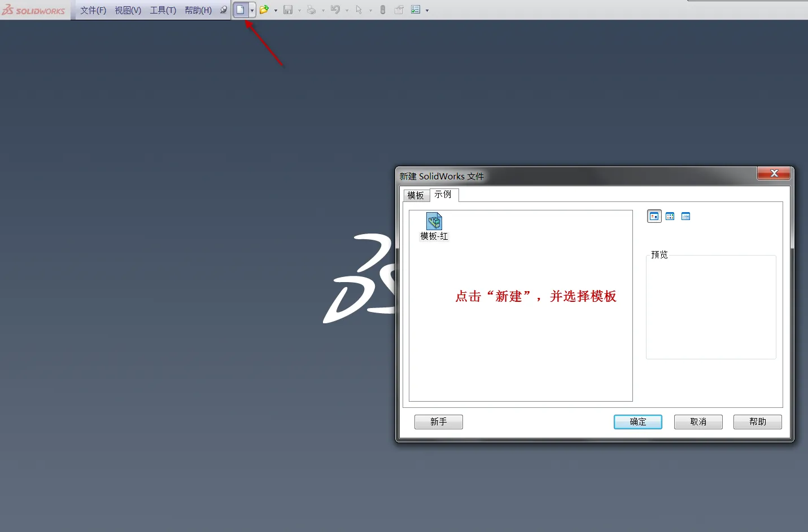Click the 帮助 button in the dialog
The image size is (808, 532).
[x=758, y=422]
